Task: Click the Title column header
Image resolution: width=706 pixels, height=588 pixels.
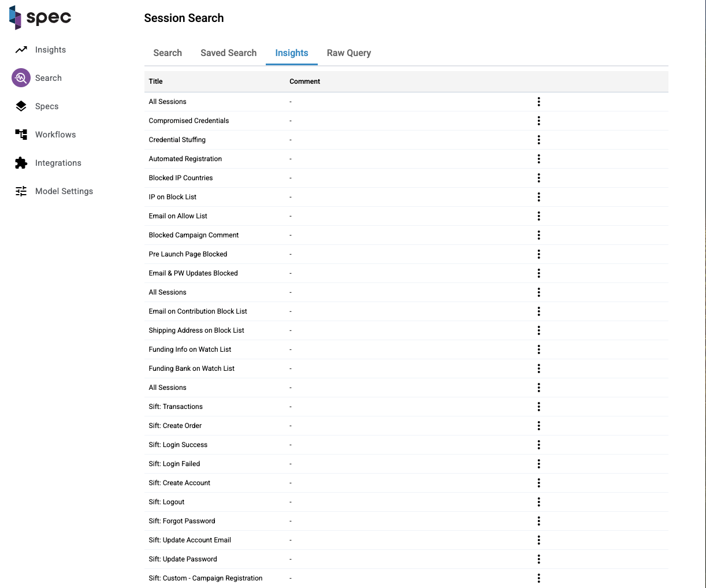Action: (x=155, y=81)
